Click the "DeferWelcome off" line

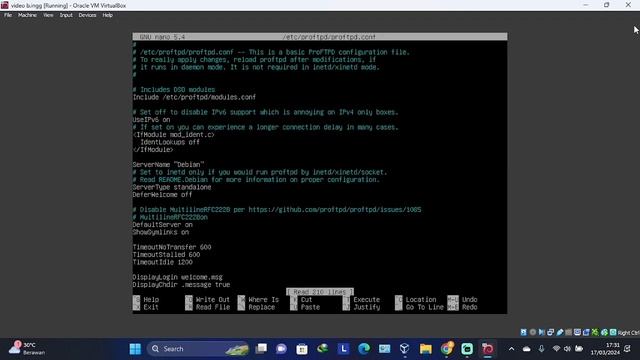(x=162, y=195)
